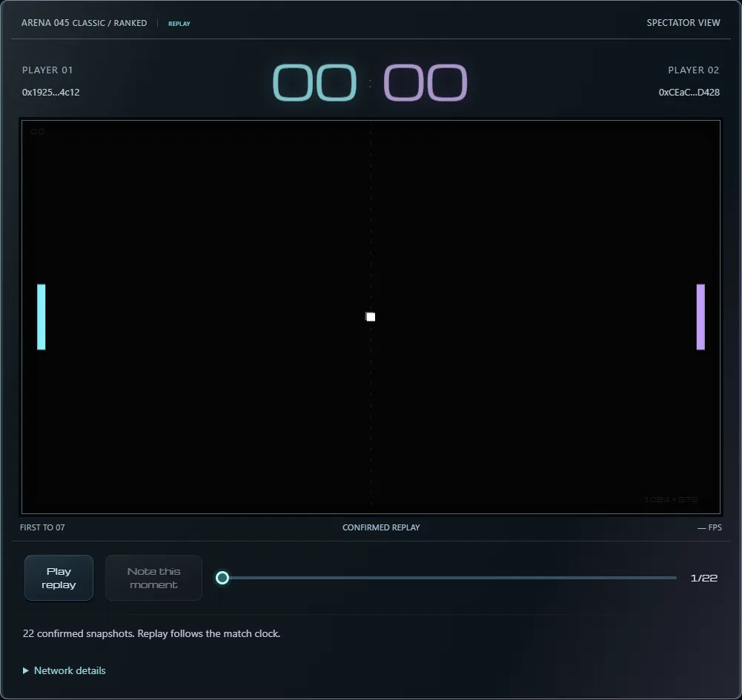Screen dimensions: 742x700
Task: Click the 22 confirmed snapshots message
Action: click(151, 633)
